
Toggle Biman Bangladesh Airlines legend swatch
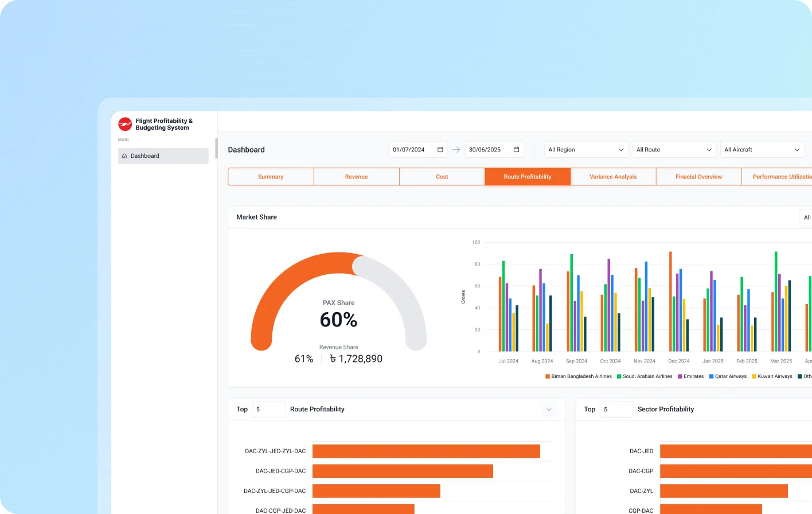click(548, 377)
